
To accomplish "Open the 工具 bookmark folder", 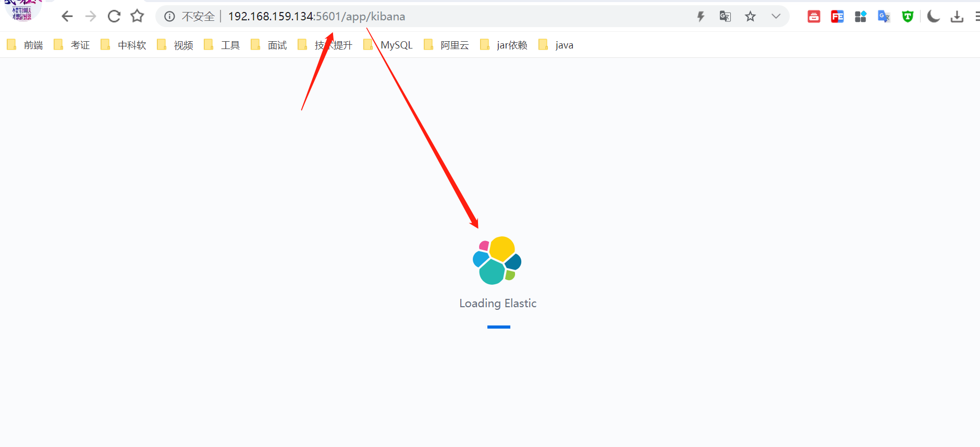I will [x=222, y=45].
